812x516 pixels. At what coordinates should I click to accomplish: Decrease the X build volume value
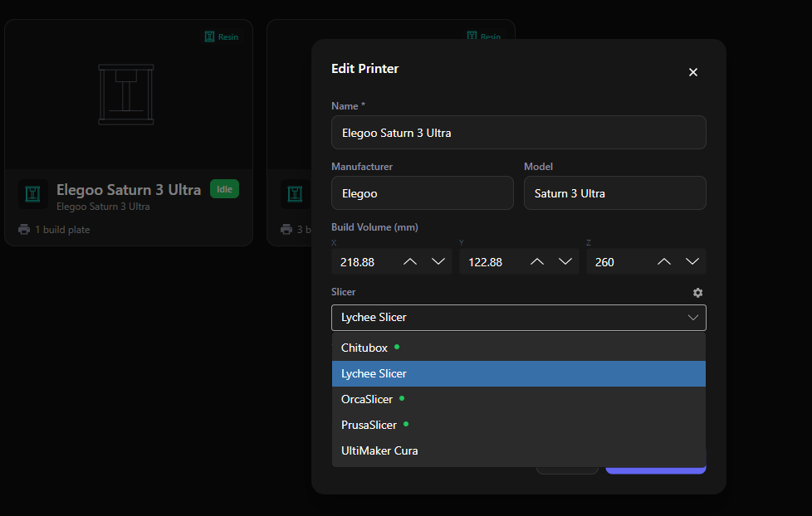click(438, 262)
